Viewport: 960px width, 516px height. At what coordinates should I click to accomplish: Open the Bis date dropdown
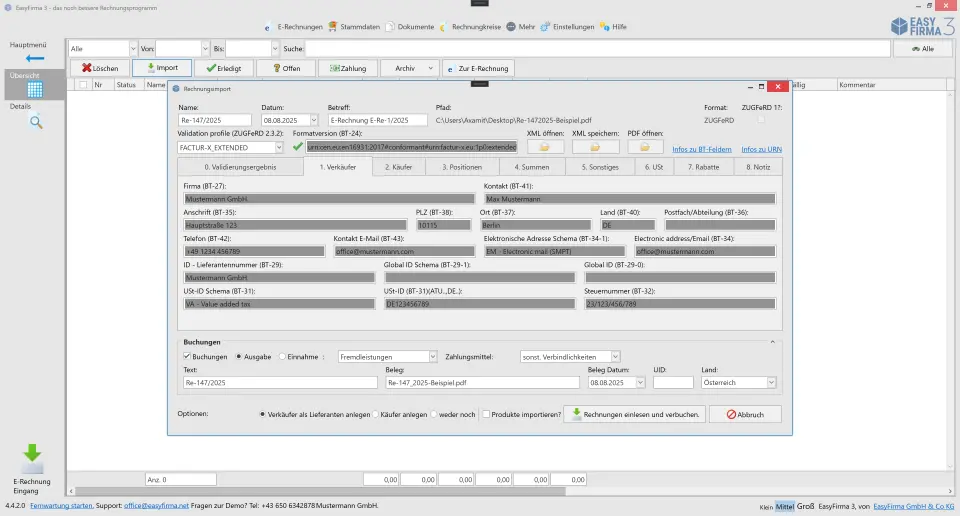point(274,48)
